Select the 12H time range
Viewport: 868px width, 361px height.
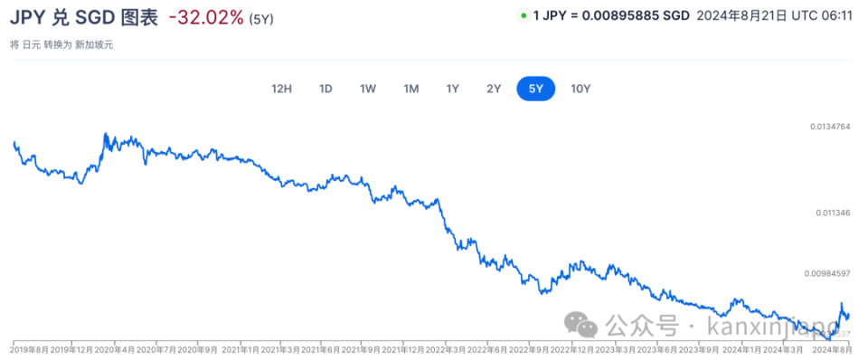pos(281,89)
